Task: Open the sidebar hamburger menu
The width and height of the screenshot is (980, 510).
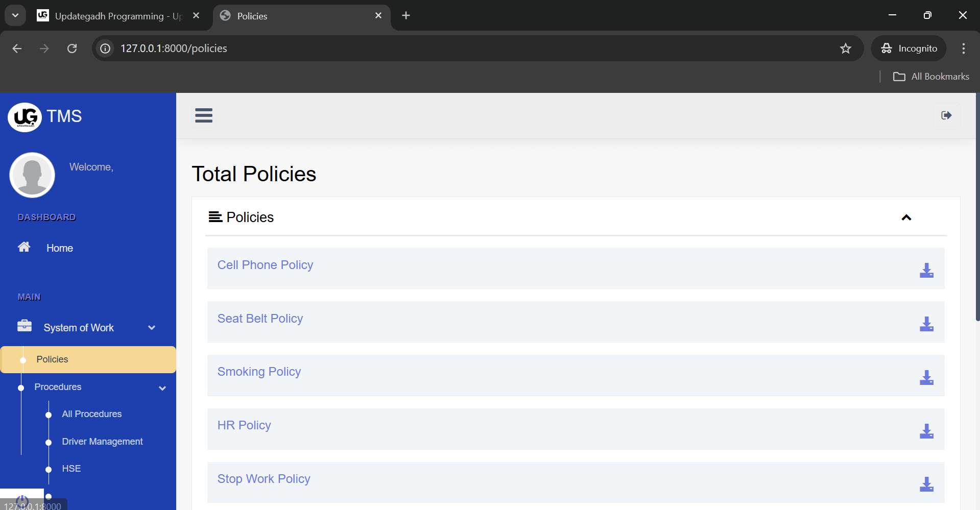Action: (x=204, y=115)
